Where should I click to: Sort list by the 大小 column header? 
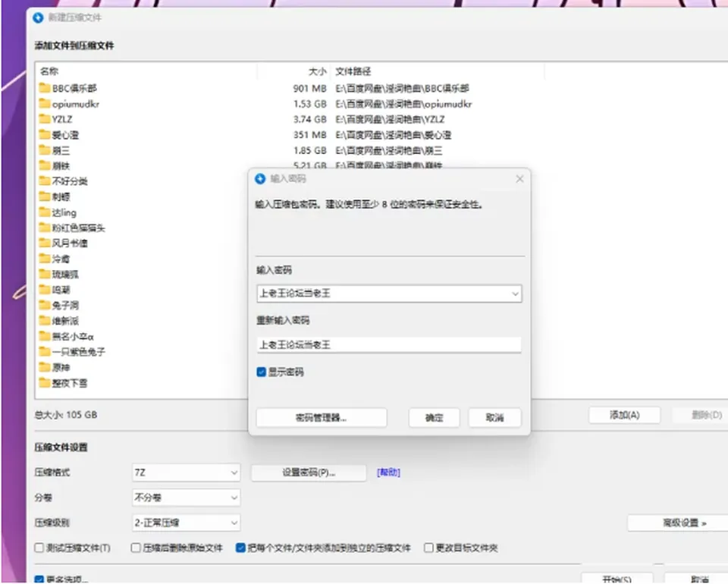pyautogui.click(x=318, y=71)
